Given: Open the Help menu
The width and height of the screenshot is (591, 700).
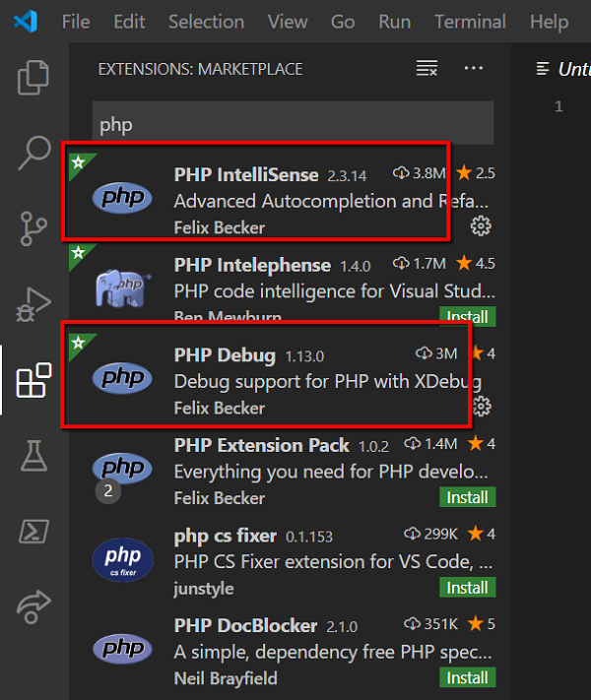Looking at the screenshot, I should (x=550, y=22).
